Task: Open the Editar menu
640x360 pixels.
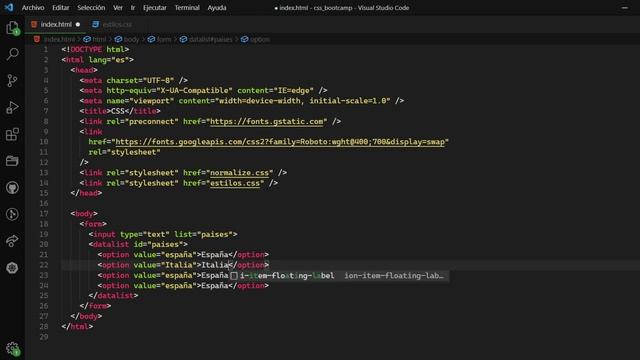Action: pyautogui.click(x=61, y=8)
